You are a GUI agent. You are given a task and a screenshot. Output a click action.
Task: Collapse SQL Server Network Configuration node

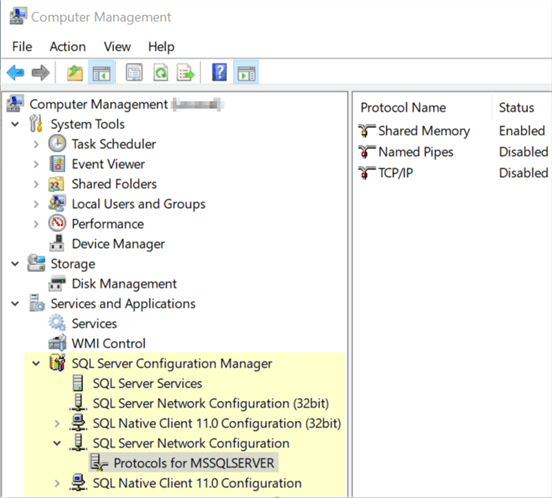[x=57, y=443]
